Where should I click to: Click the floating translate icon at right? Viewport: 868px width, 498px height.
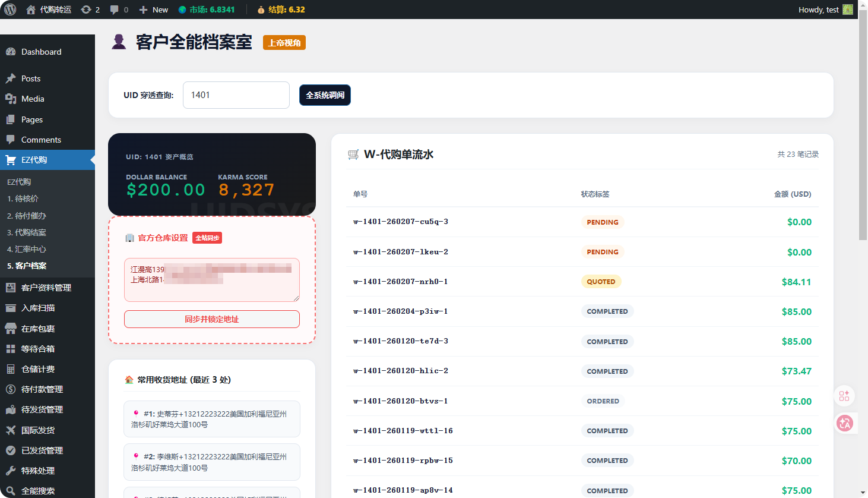coord(844,423)
